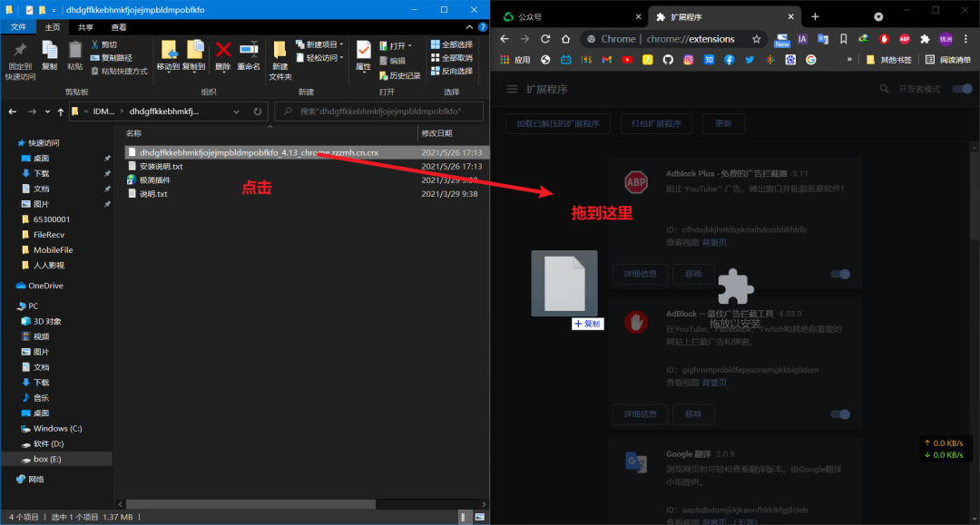Toggle the Adblock Plus enable switch

(840, 274)
